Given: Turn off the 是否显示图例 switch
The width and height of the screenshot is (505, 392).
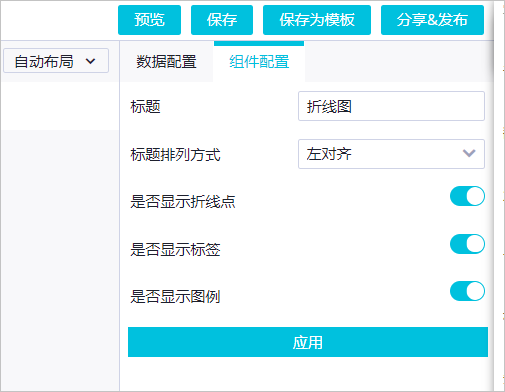Looking at the screenshot, I should point(467,291).
